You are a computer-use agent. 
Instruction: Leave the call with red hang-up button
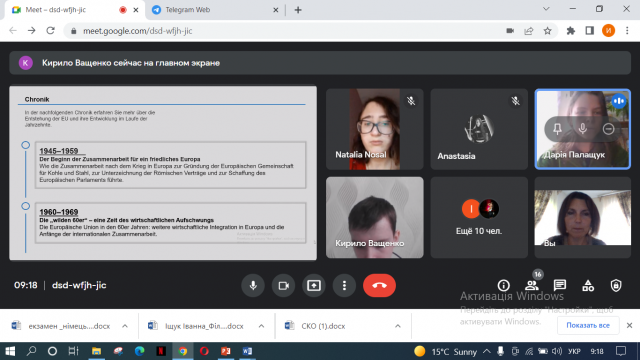pyautogui.click(x=379, y=285)
